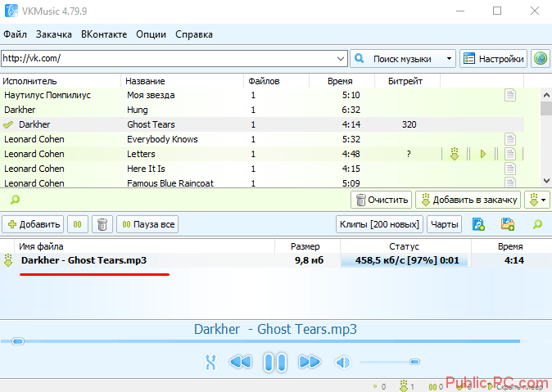Sort by the Битрейт column header
Image resolution: width=552 pixels, height=392 pixels.
[x=407, y=81]
